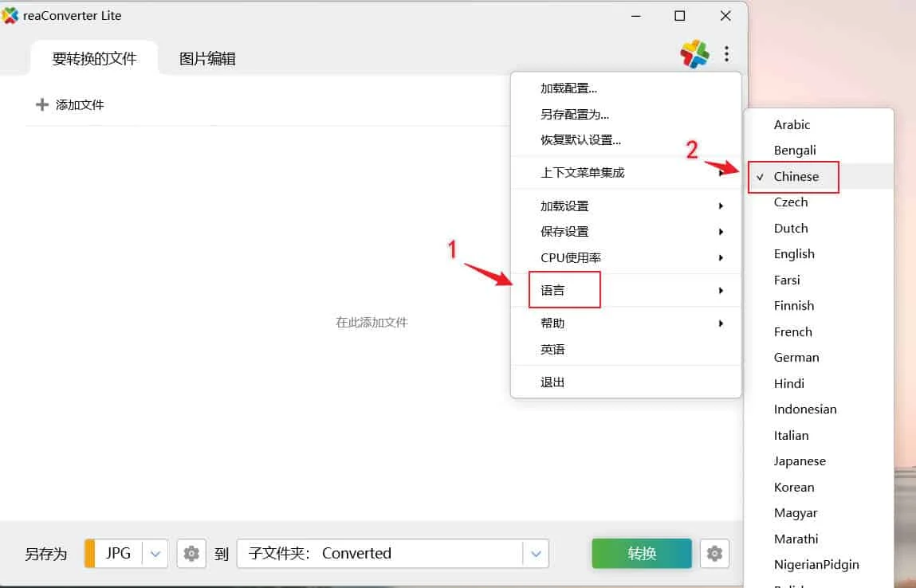Select Japanese from the language list

(800, 461)
